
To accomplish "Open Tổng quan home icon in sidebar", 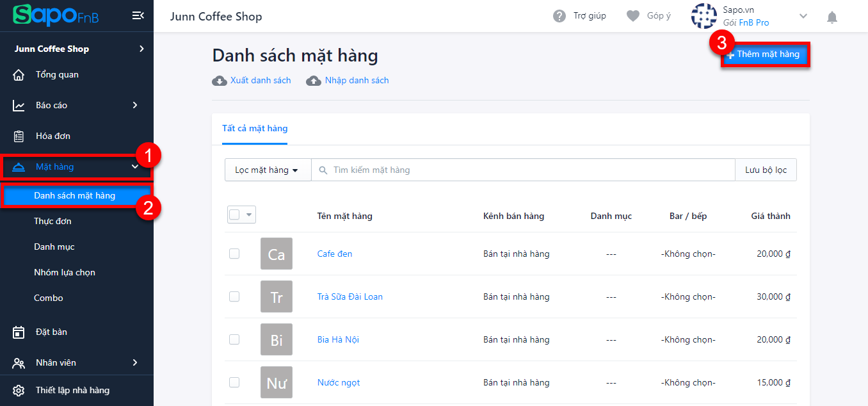I will coord(19,75).
